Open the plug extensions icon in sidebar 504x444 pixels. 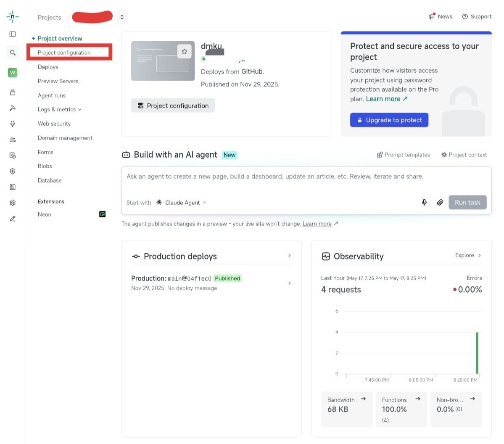[13, 124]
